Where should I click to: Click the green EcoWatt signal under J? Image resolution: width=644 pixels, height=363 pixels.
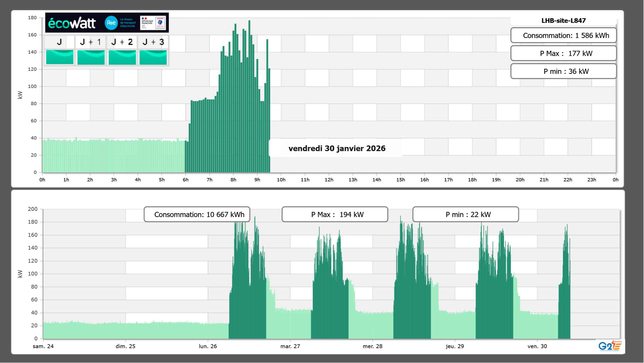point(60,57)
